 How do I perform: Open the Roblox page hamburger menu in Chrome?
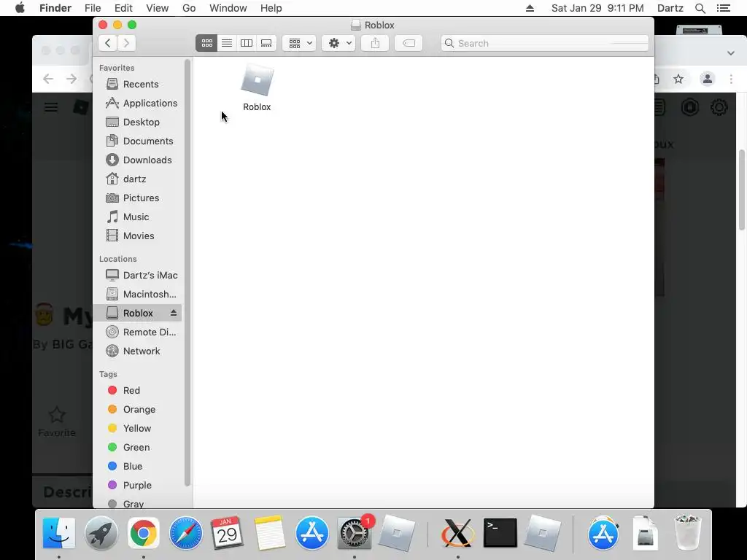[x=51, y=108]
